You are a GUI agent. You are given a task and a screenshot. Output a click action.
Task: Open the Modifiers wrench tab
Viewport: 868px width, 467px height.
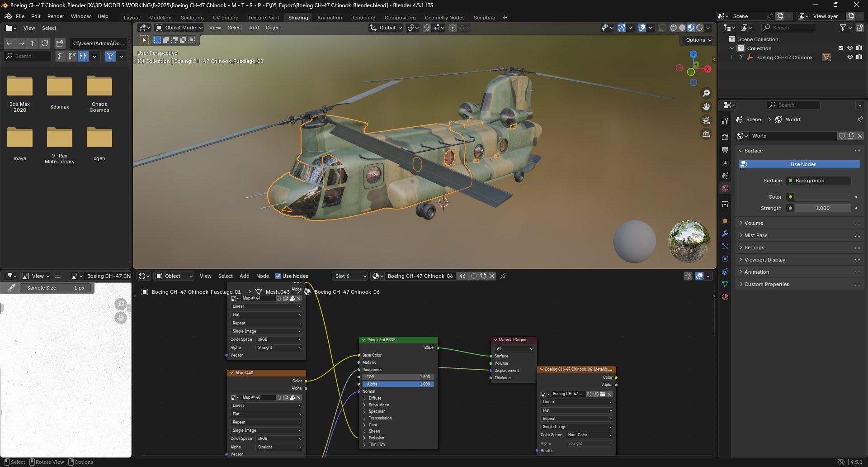(x=725, y=233)
